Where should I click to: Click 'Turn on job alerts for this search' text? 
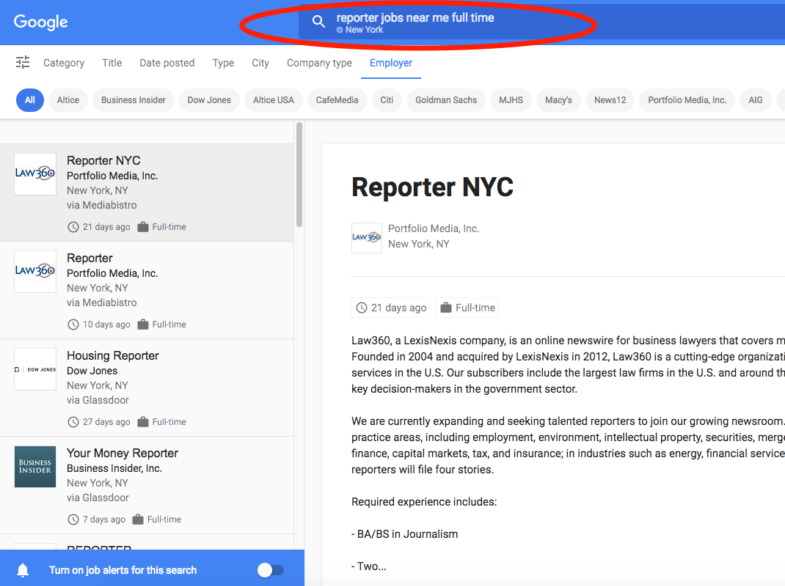click(123, 570)
